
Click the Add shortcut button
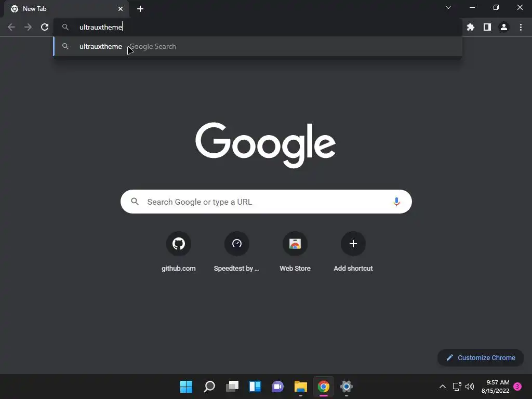click(x=353, y=252)
